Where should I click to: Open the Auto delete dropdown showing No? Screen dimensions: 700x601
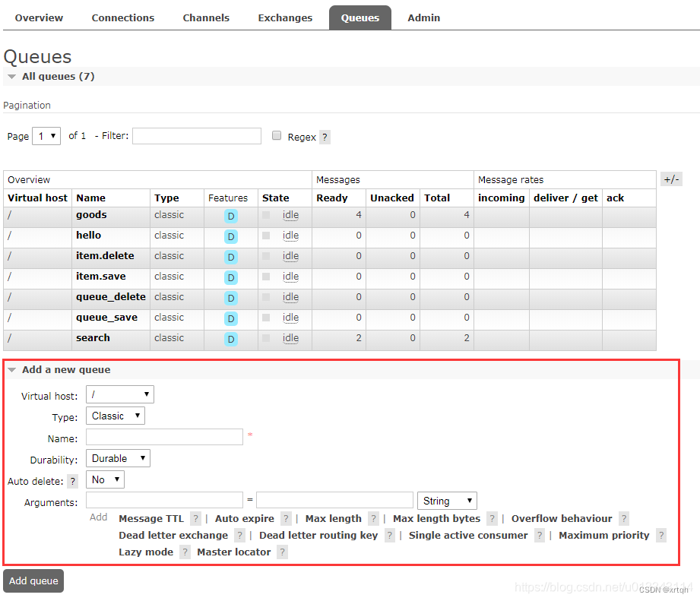[x=106, y=479]
